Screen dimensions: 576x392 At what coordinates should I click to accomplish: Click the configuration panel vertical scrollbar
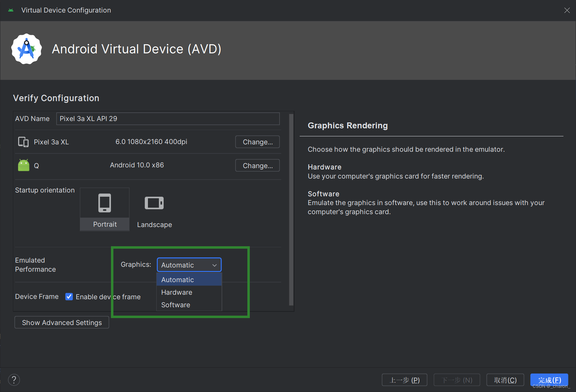click(291, 210)
